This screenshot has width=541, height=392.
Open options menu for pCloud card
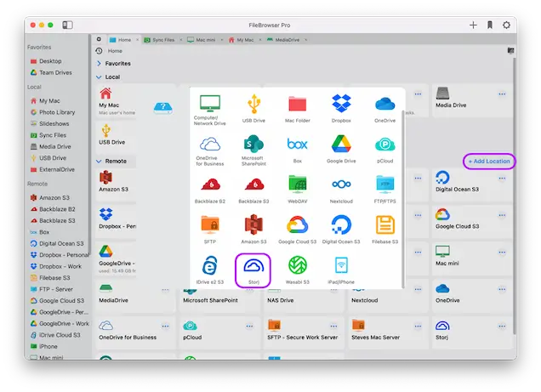[249, 326]
